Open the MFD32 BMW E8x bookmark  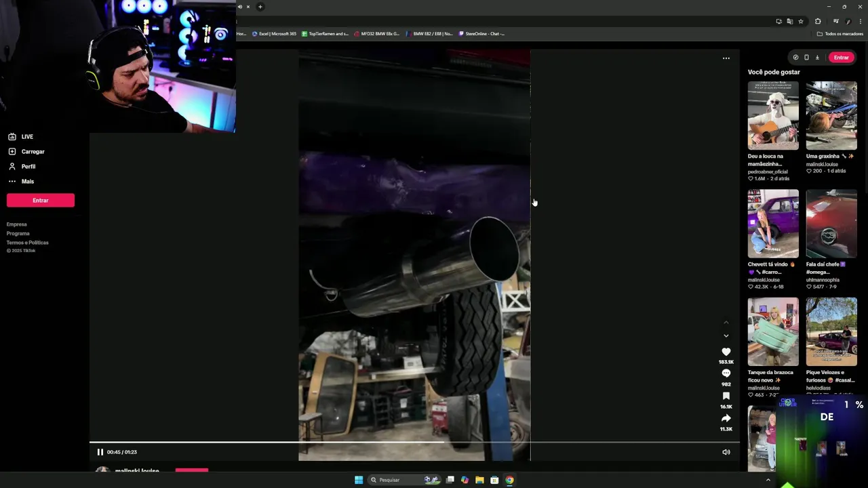click(377, 34)
